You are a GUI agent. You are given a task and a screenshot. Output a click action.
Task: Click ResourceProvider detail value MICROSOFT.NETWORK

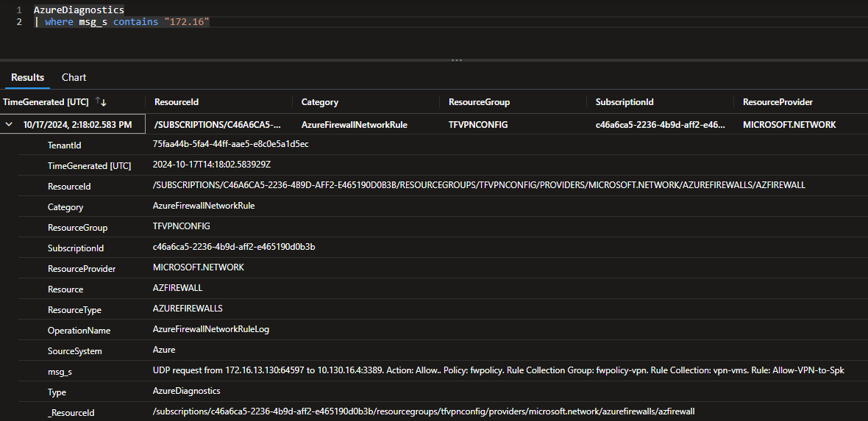click(198, 267)
